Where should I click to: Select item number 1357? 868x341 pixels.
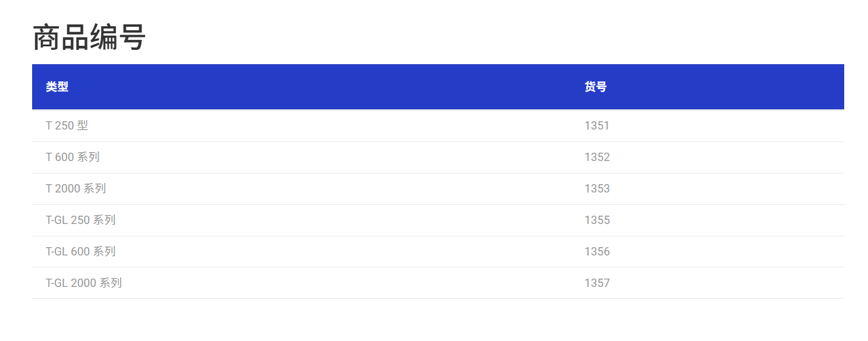(x=597, y=283)
